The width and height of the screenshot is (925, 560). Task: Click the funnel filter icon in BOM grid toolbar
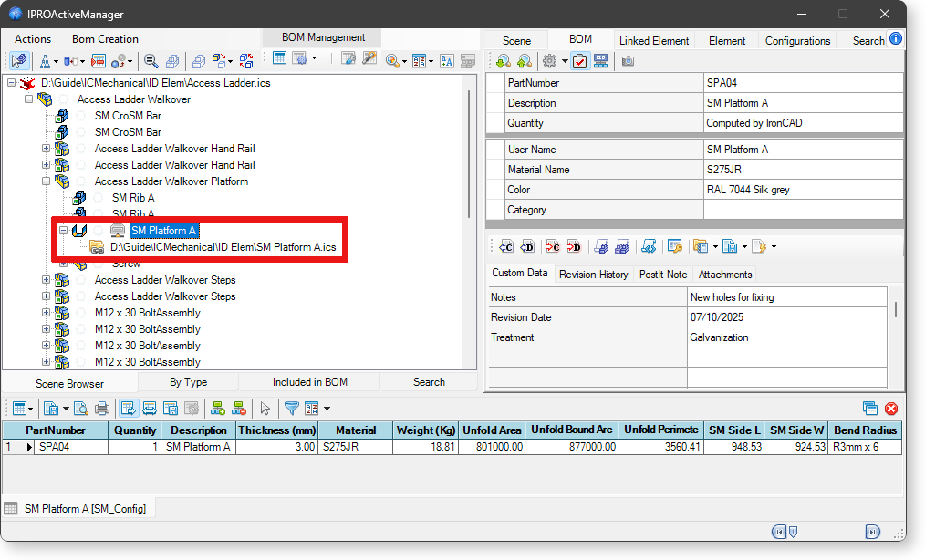tap(291, 409)
